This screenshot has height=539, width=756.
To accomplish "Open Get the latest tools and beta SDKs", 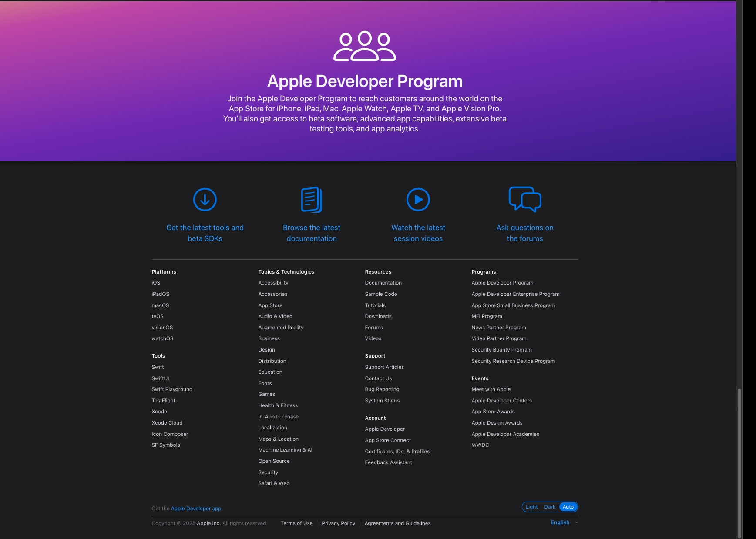I will pyautogui.click(x=205, y=233).
